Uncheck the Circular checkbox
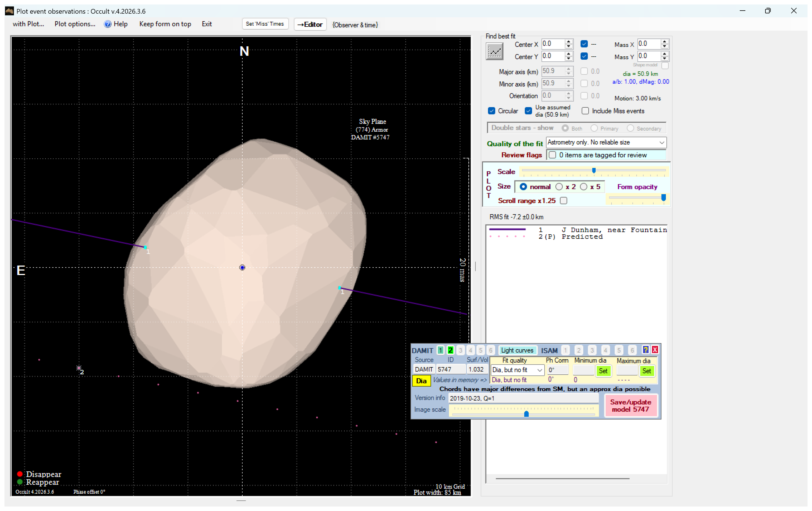The image size is (812, 511). point(492,111)
